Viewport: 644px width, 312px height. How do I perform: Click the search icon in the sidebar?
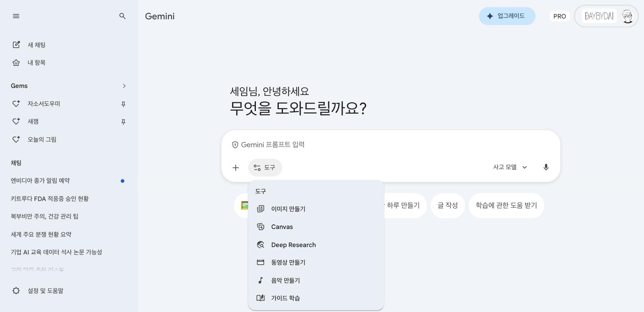(x=122, y=16)
